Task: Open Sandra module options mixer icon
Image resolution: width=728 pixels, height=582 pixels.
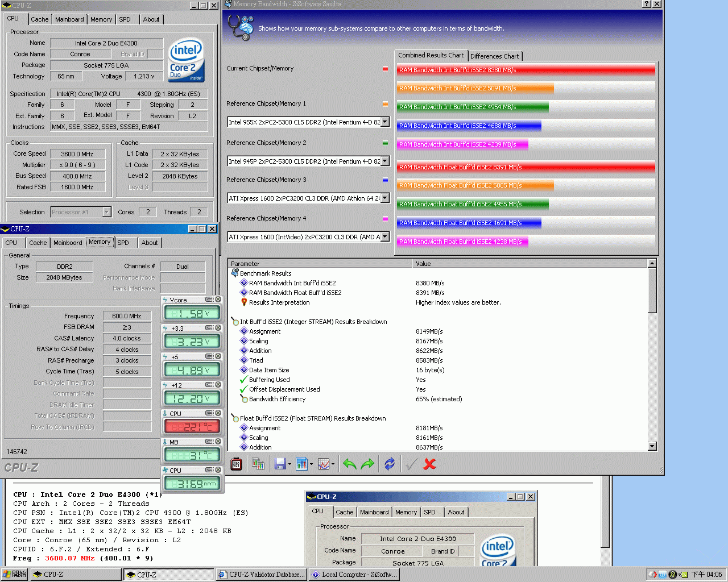Action: (236, 464)
